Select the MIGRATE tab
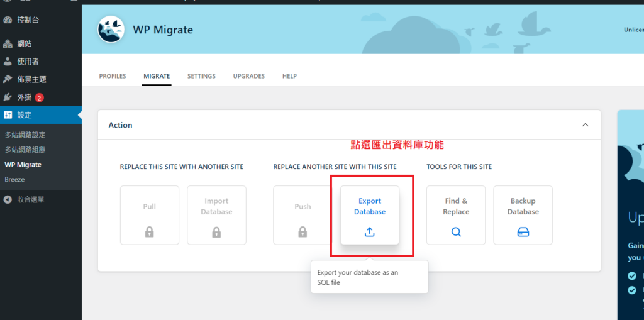The height and width of the screenshot is (320, 644). [157, 76]
